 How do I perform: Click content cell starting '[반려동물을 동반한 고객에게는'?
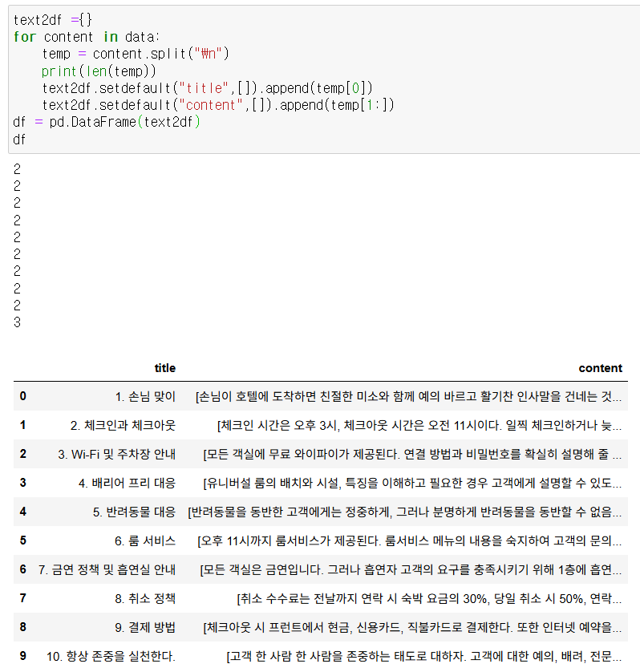(x=404, y=512)
